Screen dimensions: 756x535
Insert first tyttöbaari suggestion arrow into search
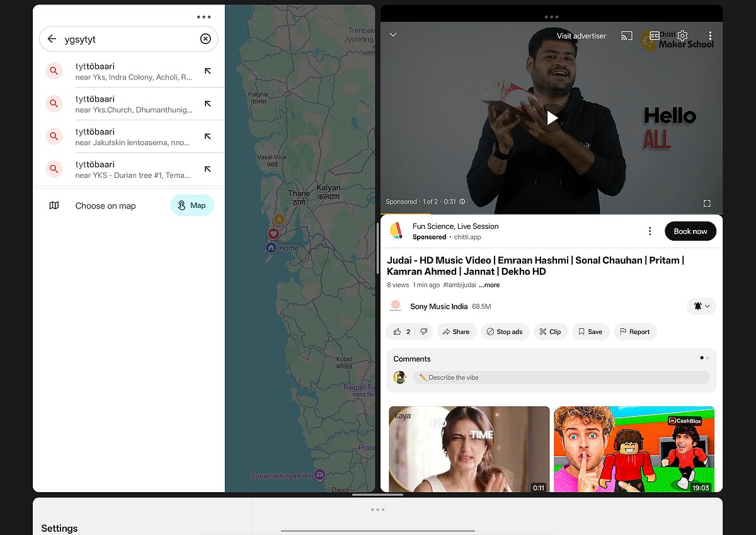click(207, 71)
